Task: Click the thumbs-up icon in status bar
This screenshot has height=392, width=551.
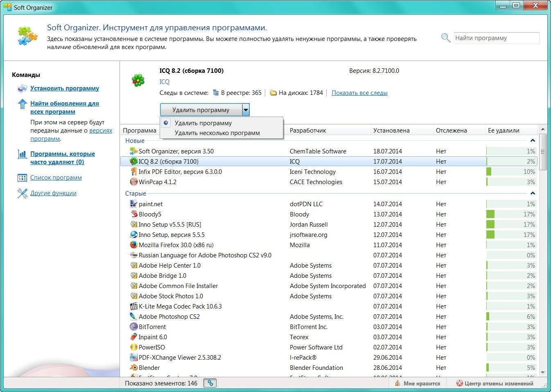Action: coord(397,383)
